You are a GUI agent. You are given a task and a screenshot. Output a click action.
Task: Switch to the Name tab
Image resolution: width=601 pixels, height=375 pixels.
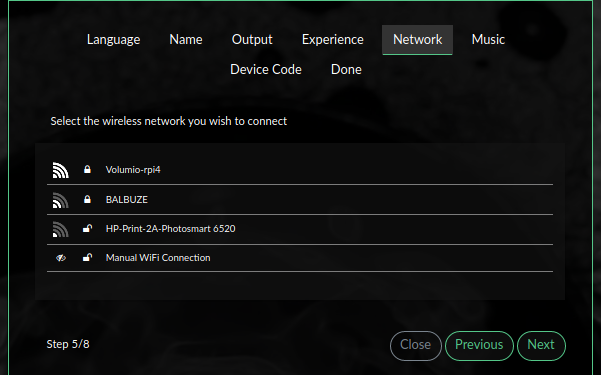(x=186, y=39)
